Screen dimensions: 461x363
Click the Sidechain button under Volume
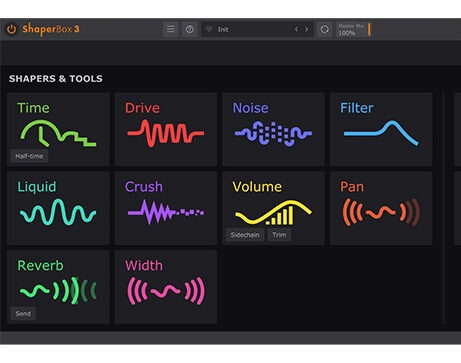(x=245, y=235)
